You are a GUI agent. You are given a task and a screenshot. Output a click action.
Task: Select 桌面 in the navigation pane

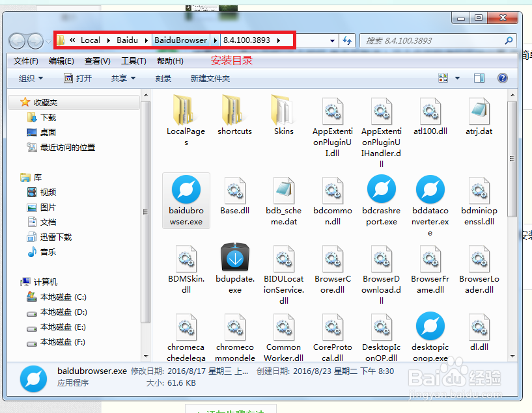coord(48,133)
